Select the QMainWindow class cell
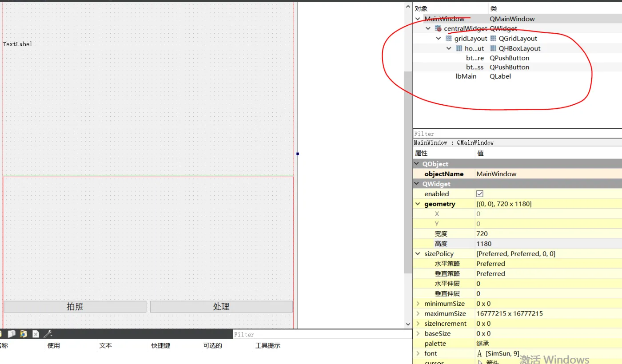This screenshot has height=364, width=622. tap(512, 19)
